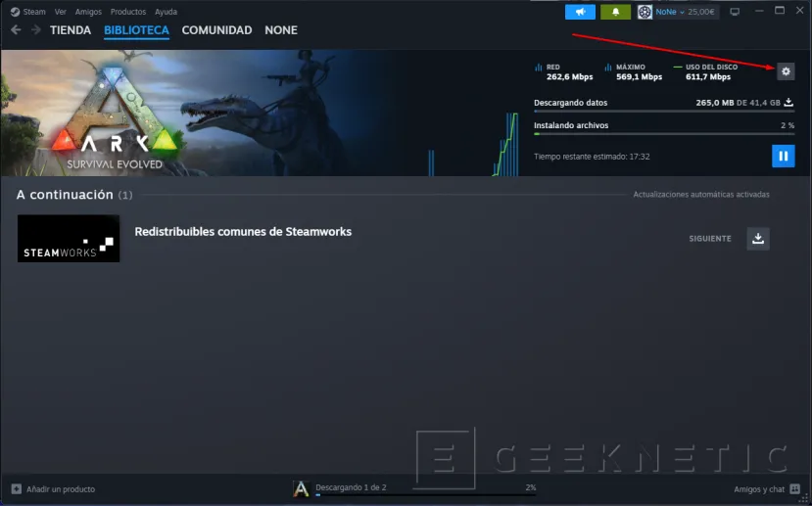This screenshot has width=812, height=506.
Task: Click the RED 262,6 Mbps statistic
Action: pos(563,71)
